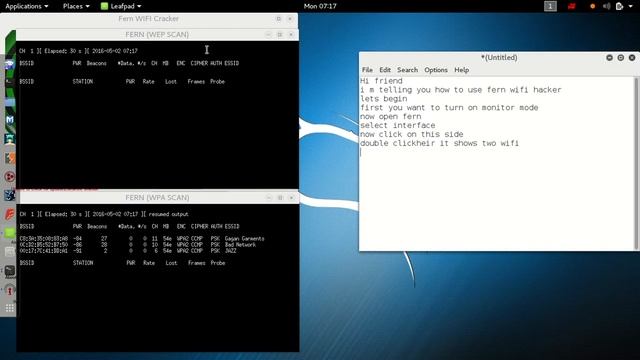
Task: Open the web browser icon atop dock
Action: (10, 64)
